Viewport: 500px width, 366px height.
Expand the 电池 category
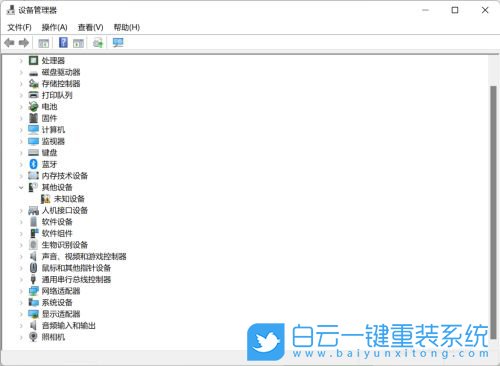coord(21,107)
